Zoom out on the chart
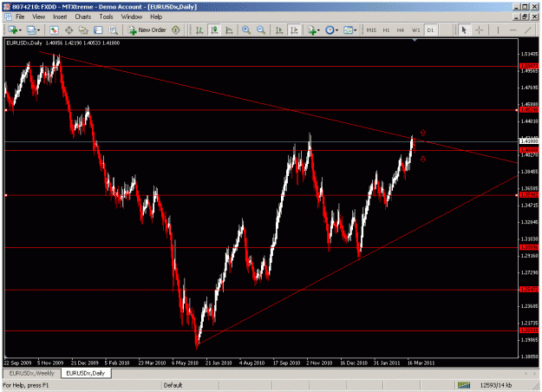The image size is (542, 392). tap(261, 30)
